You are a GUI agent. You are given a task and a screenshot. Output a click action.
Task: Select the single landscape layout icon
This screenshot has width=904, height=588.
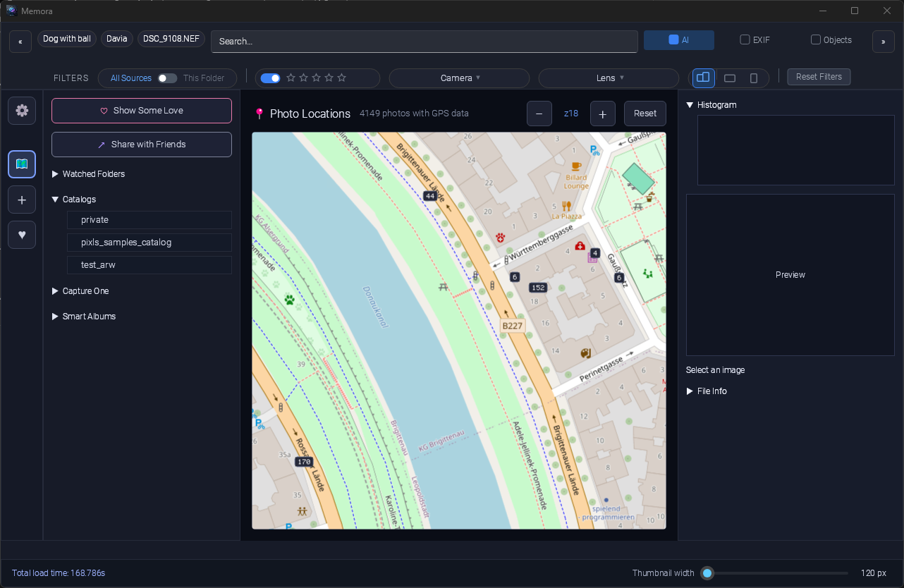[730, 78]
